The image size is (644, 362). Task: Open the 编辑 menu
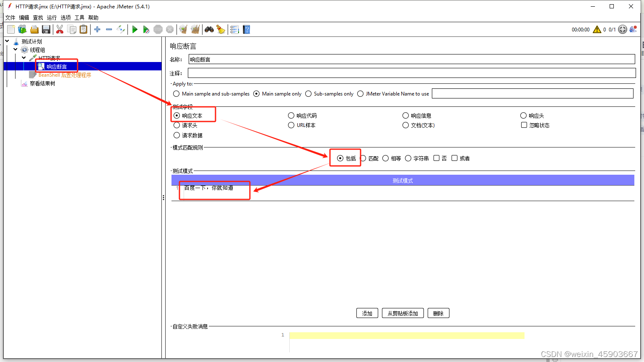24,18
